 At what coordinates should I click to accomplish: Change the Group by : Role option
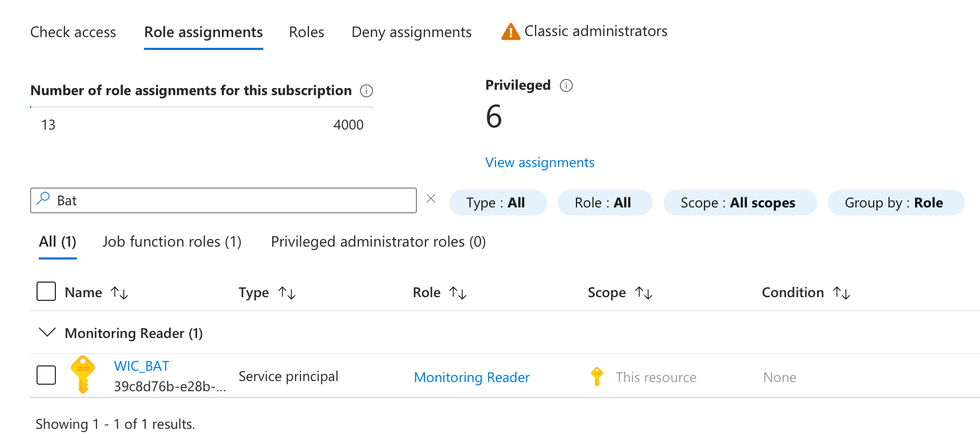(896, 203)
